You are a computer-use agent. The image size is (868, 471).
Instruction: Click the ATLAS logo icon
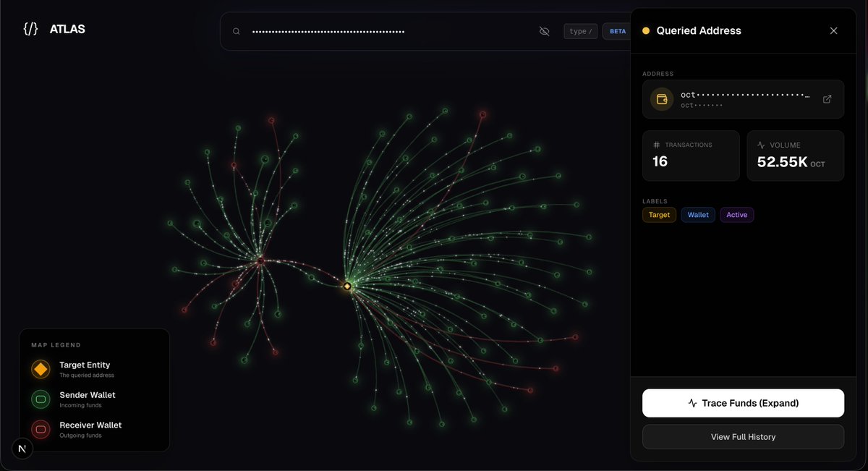click(30, 29)
